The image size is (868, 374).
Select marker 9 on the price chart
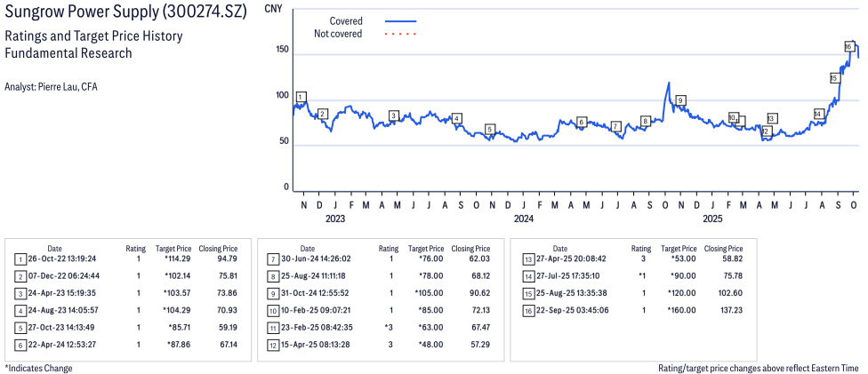coord(680,100)
